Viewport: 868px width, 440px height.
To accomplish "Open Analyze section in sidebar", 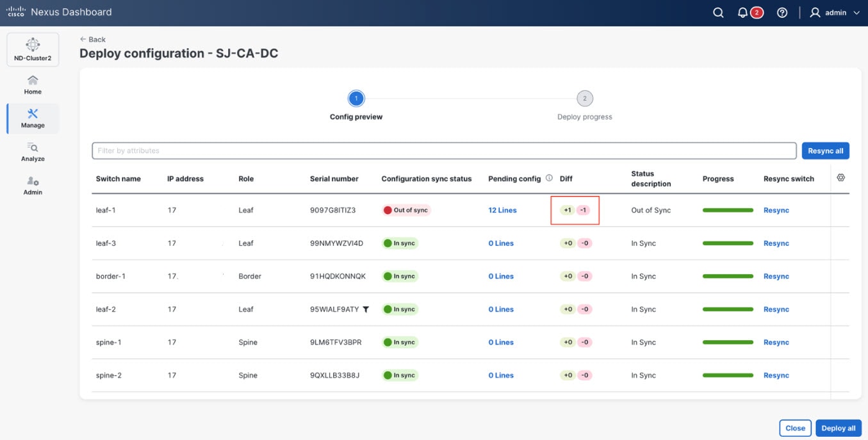I will (33, 152).
